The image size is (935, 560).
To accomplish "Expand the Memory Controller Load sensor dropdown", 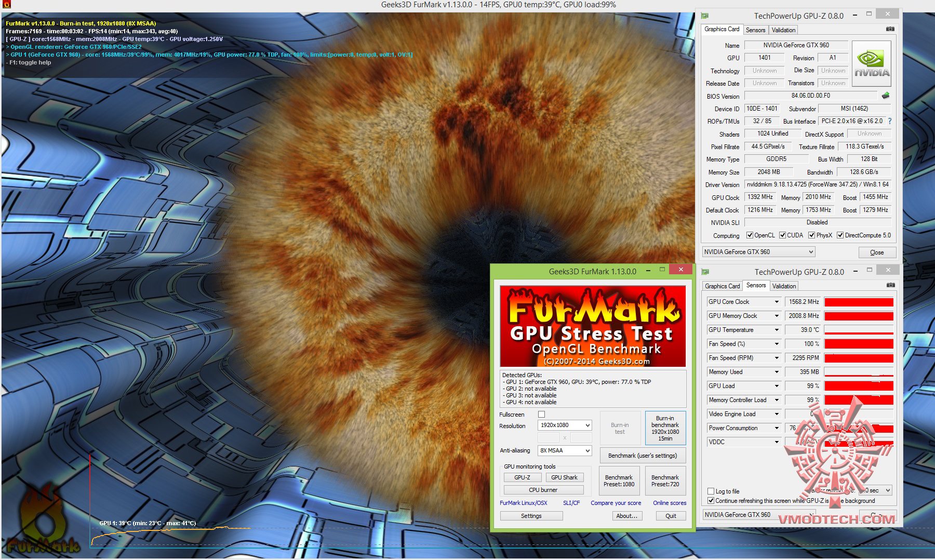I will pos(777,400).
